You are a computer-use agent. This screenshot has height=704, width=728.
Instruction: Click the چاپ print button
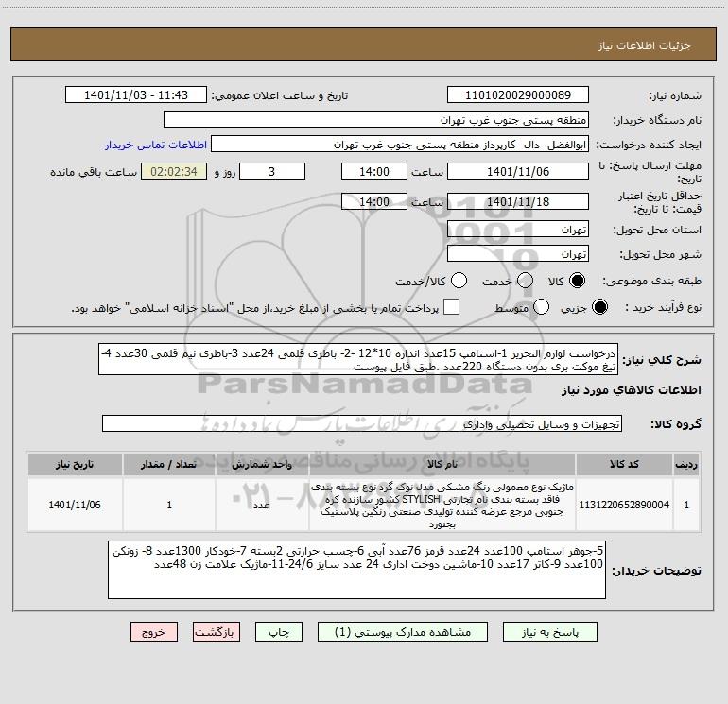click(x=279, y=632)
